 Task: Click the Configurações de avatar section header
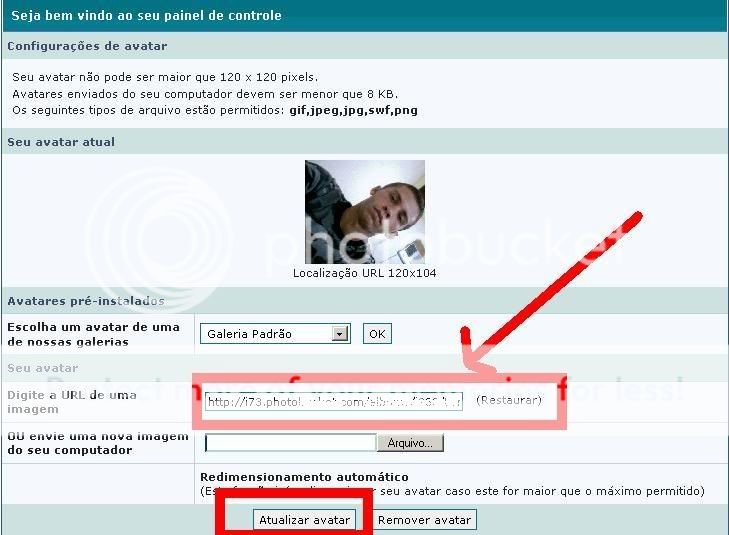(x=87, y=46)
